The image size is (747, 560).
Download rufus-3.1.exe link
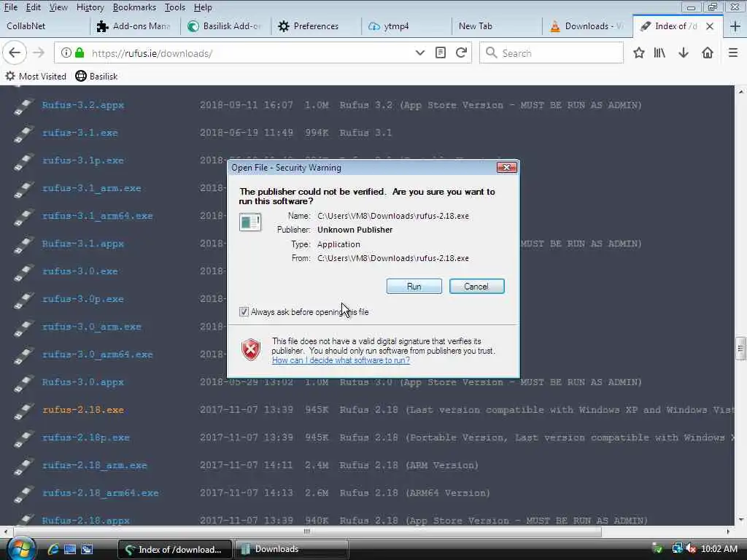click(80, 133)
